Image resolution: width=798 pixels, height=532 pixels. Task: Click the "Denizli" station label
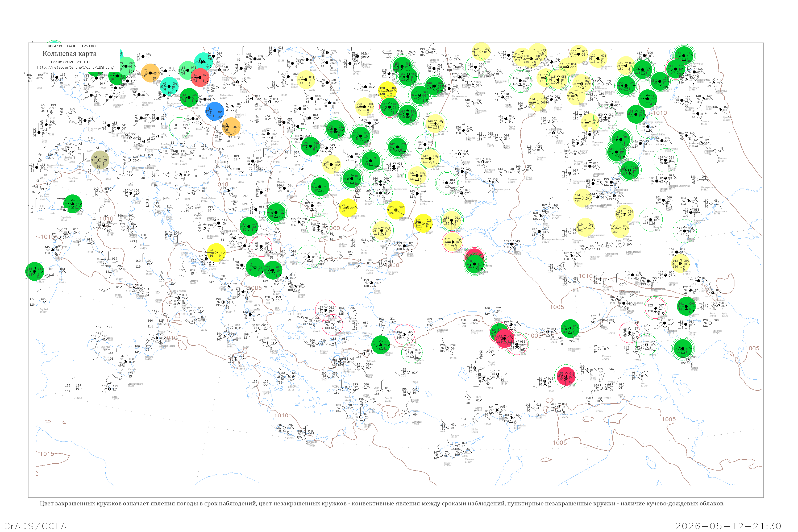click(x=388, y=398)
